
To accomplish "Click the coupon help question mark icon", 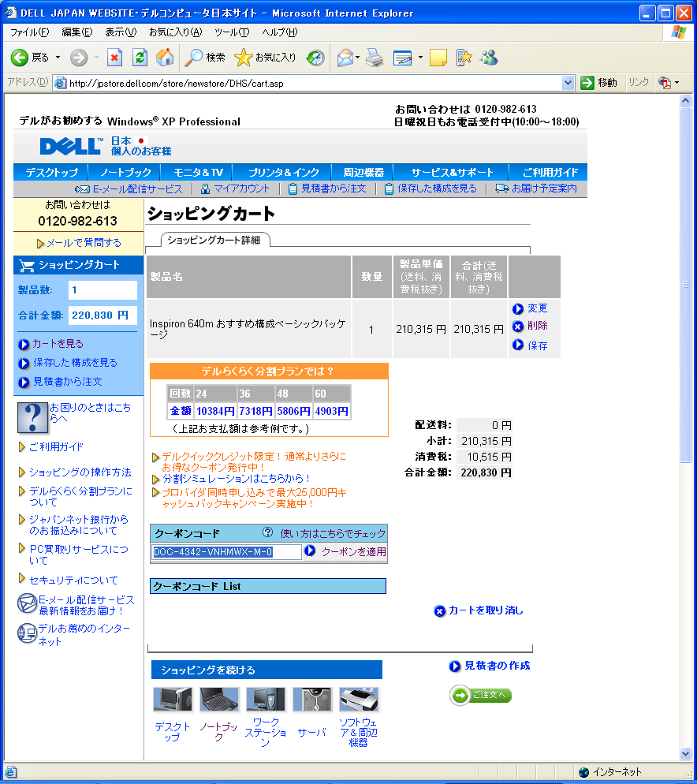I will pos(267,532).
